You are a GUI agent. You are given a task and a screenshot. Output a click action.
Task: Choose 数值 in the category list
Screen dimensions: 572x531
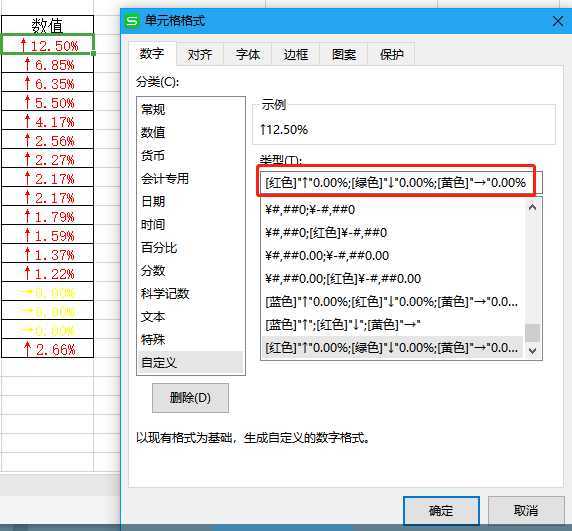point(190,132)
